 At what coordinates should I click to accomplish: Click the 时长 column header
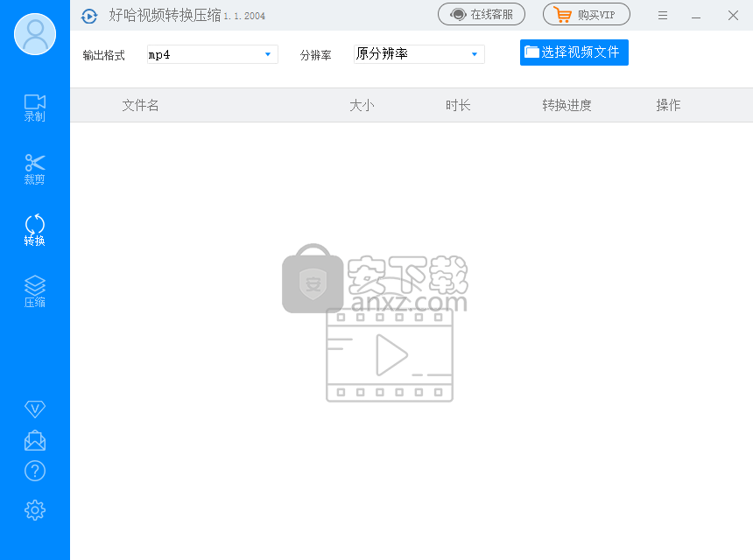458,105
